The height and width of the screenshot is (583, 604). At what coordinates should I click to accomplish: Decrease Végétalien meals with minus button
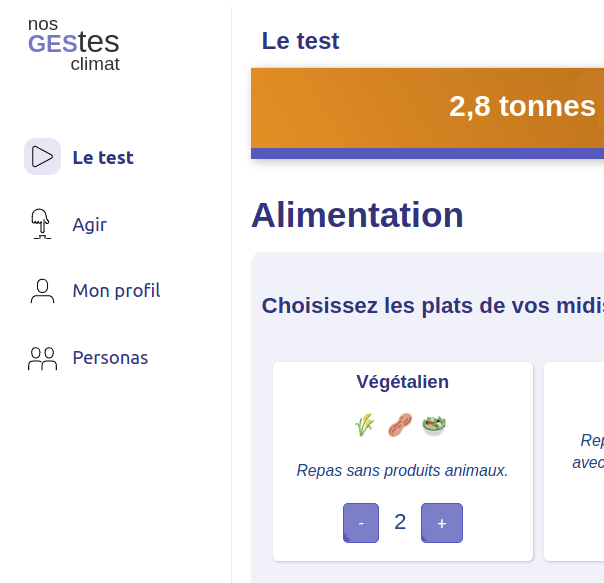point(361,523)
